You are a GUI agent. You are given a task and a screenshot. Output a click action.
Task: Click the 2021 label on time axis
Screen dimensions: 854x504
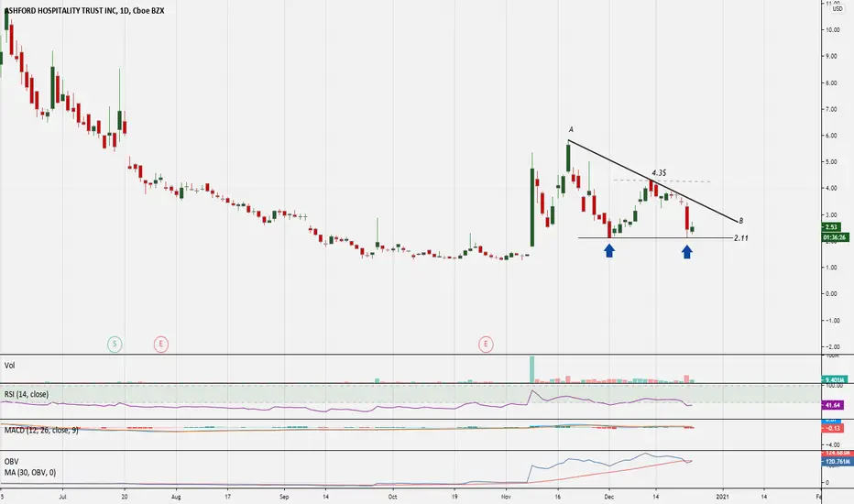723,497
